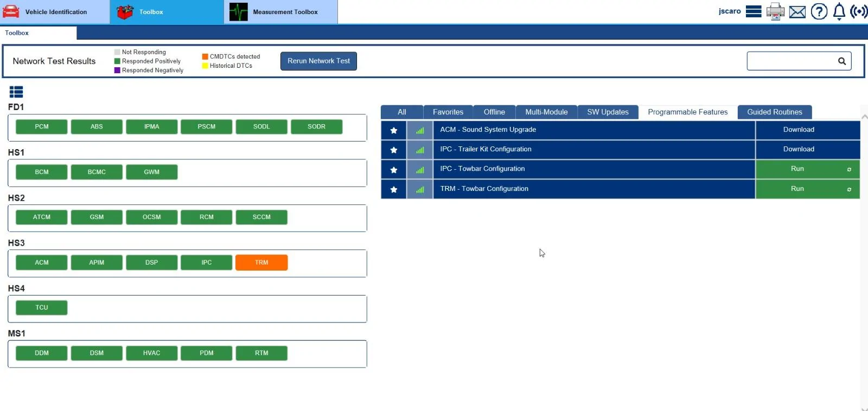This screenshot has width=868, height=411.
Task: Select the orange TRM module
Action: tap(261, 262)
